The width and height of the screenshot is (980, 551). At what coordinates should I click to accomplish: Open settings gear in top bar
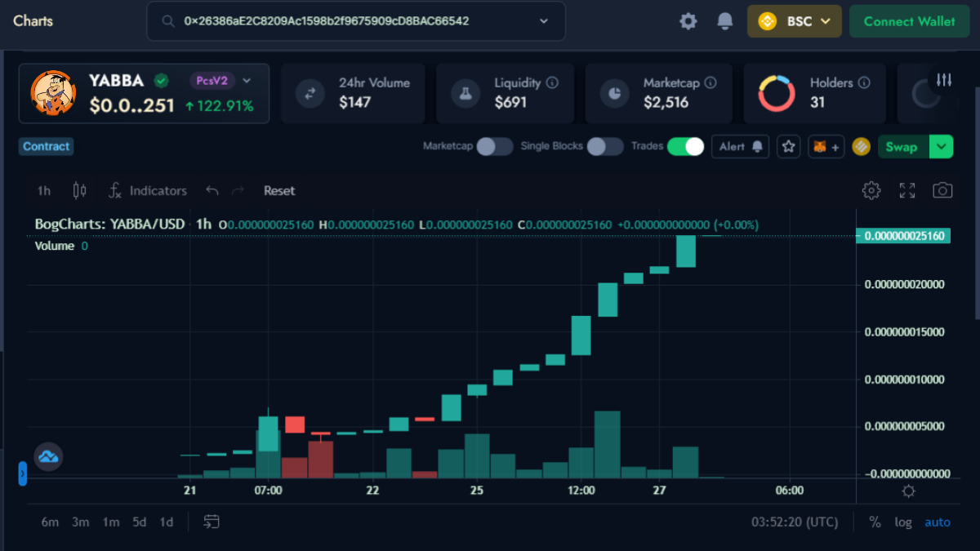688,21
